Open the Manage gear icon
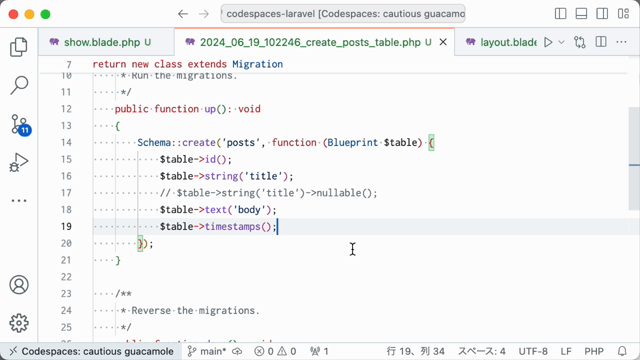The height and width of the screenshot is (360, 640). click(x=19, y=323)
